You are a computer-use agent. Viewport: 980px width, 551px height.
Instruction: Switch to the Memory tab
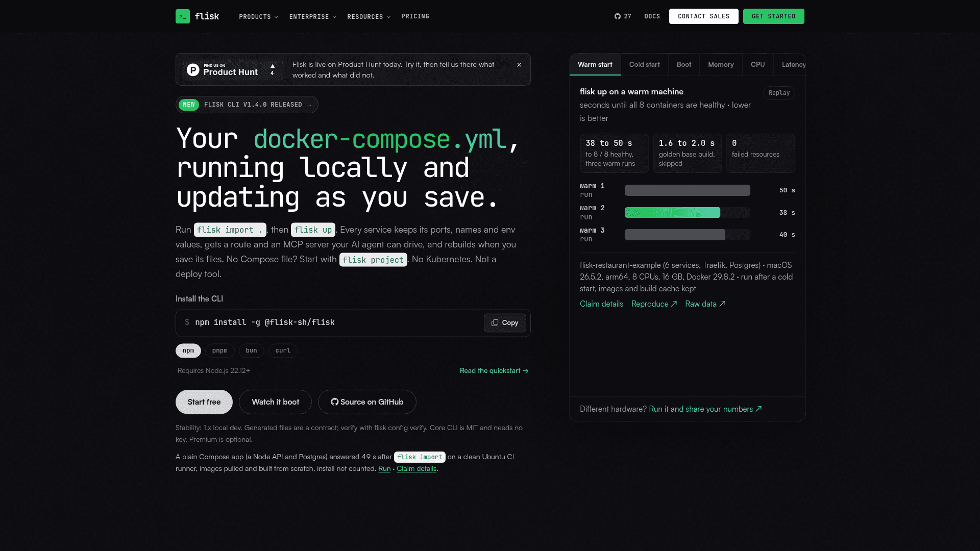click(721, 65)
